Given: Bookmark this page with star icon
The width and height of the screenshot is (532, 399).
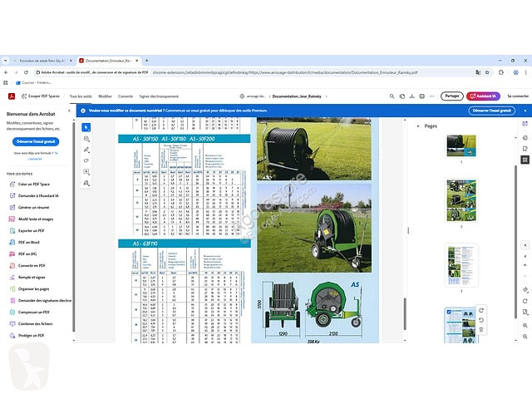Looking at the screenshot, I should pos(487,72).
